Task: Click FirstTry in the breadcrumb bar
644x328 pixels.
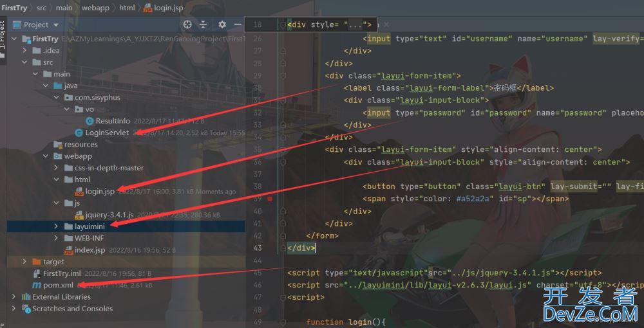Action: (x=14, y=7)
